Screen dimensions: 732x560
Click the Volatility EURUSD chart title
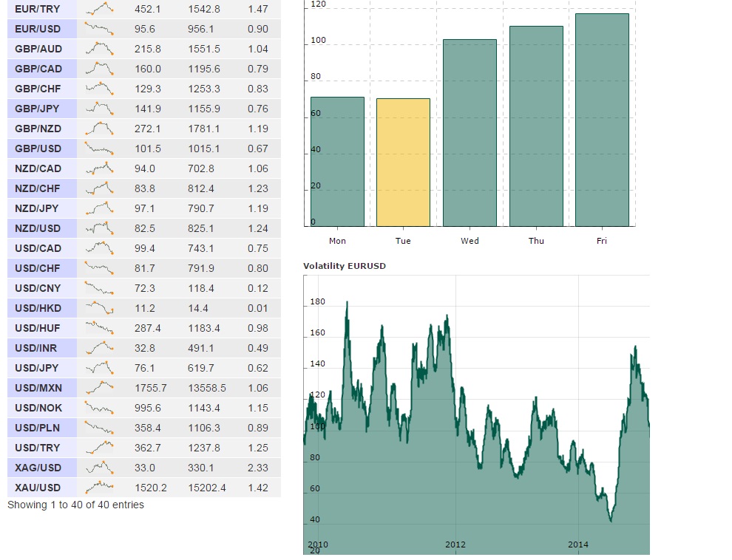(x=345, y=266)
